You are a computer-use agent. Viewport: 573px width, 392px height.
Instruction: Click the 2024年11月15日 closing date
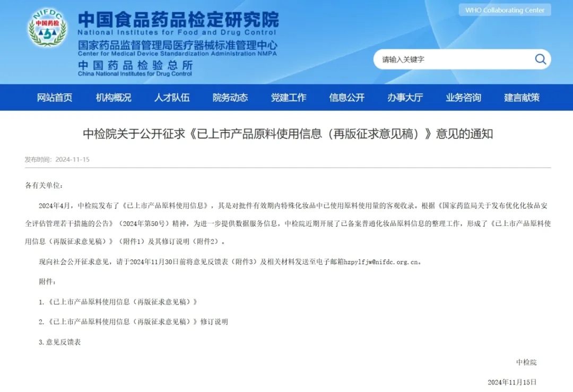point(512,382)
